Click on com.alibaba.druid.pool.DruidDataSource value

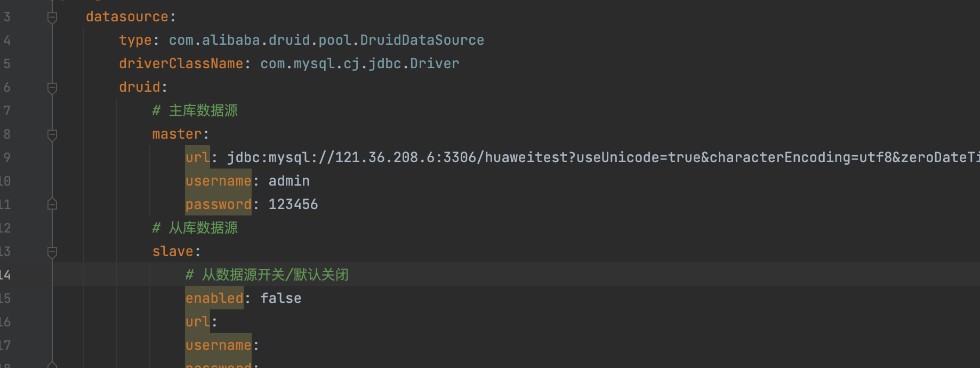pos(326,40)
